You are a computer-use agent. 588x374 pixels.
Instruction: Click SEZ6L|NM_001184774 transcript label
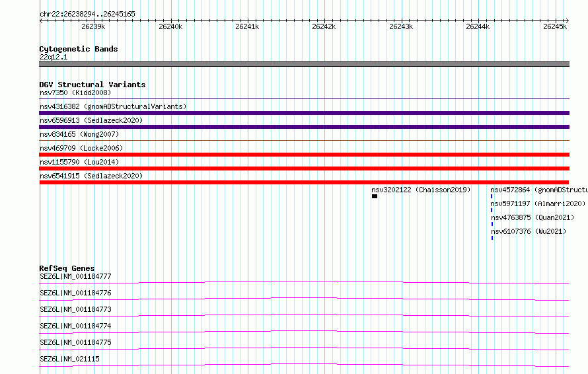[x=75, y=326]
